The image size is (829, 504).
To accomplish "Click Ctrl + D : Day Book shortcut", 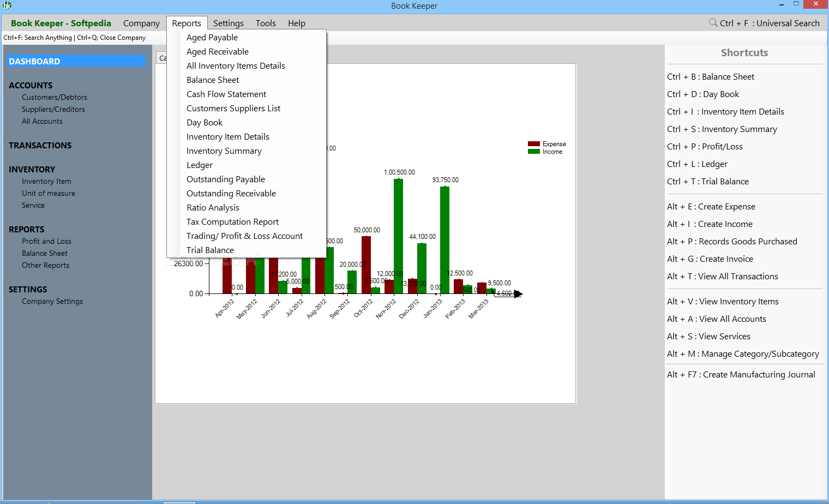I will tap(703, 94).
